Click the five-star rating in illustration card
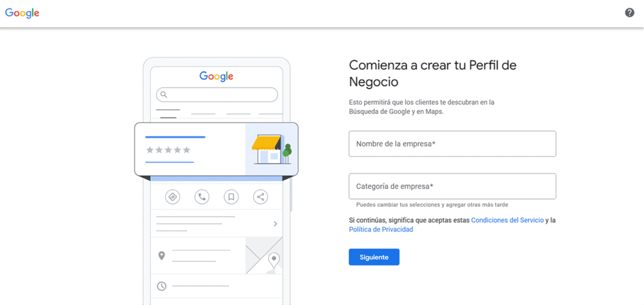The width and height of the screenshot is (644, 305). (x=169, y=150)
